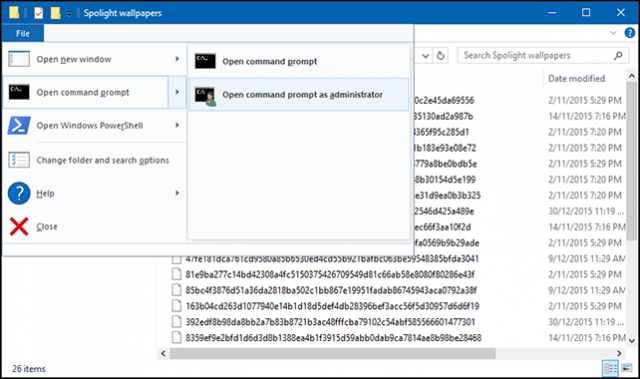
Task: Select file starting with 163b04cd26
Action: pyautogui.click(x=332, y=306)
